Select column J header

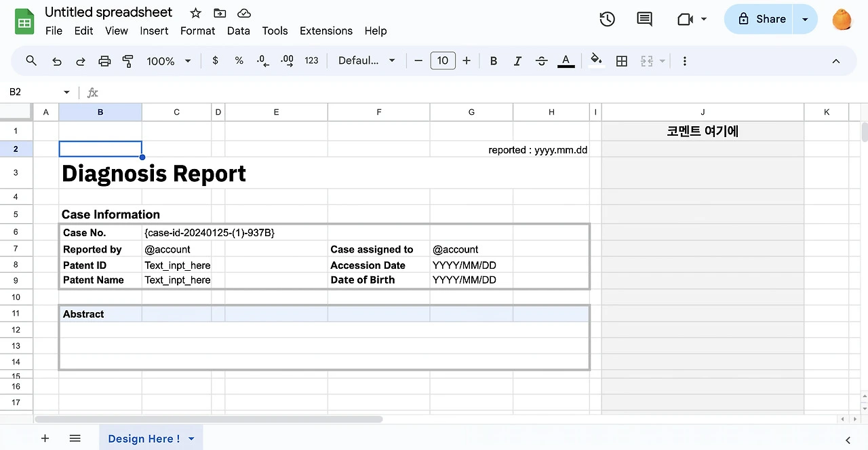[703, 112]
